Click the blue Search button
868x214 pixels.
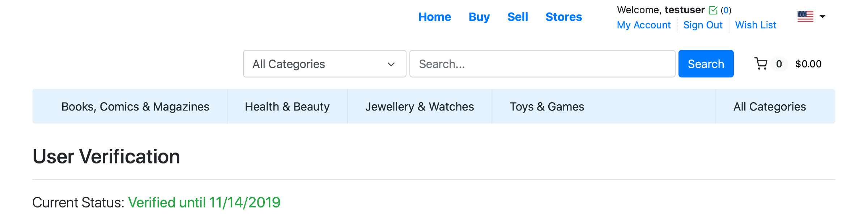[x=706, y=64]
